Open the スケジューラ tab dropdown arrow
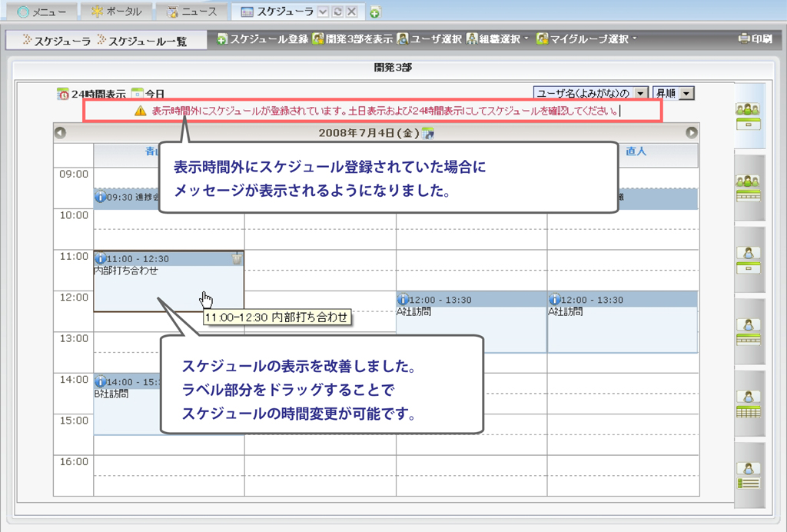Screen dimensions: 787x532 click(324, 12)
